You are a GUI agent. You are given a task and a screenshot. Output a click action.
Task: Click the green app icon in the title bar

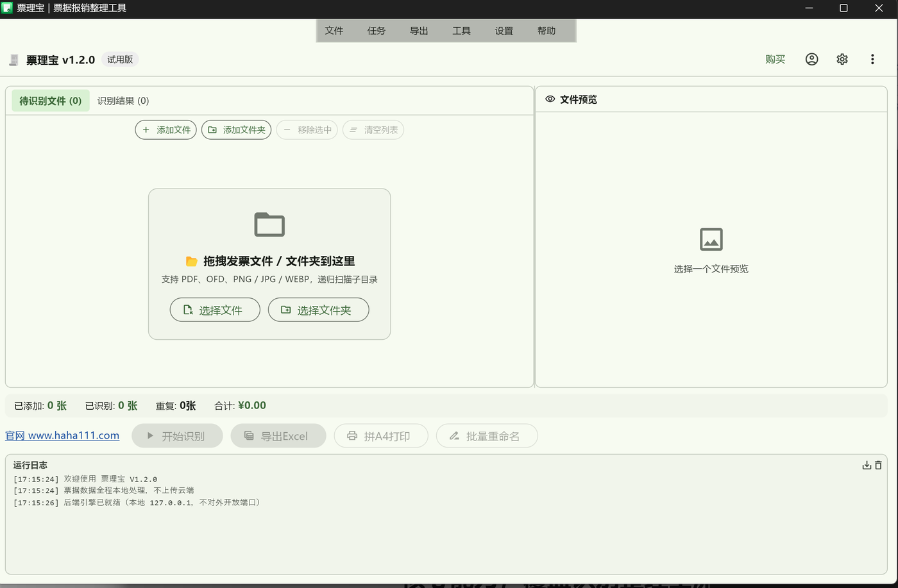(x=8, y=8)
